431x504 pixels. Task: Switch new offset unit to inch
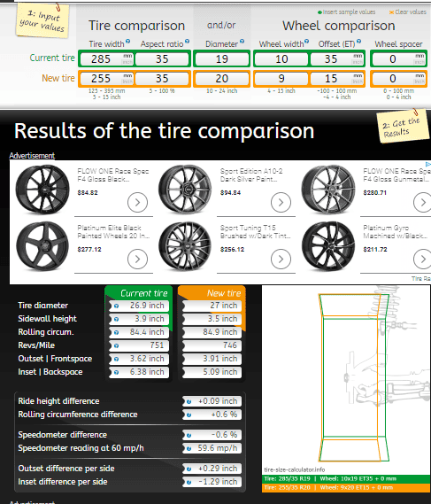[x=358, y=81]
